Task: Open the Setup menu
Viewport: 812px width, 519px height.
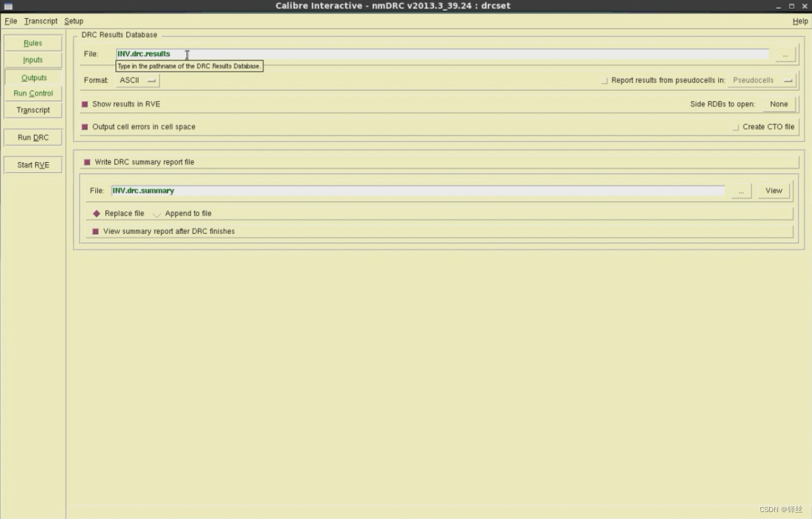Action: (x=74, y=21)
